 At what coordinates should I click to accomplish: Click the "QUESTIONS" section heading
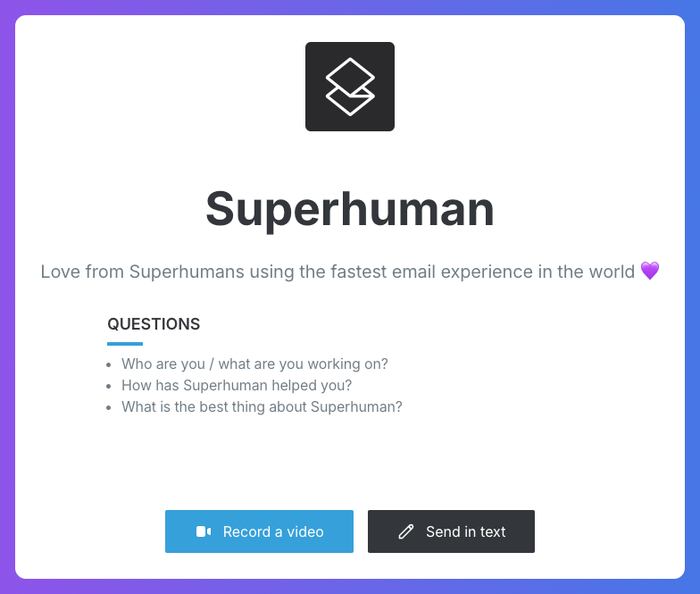[154, 324]
